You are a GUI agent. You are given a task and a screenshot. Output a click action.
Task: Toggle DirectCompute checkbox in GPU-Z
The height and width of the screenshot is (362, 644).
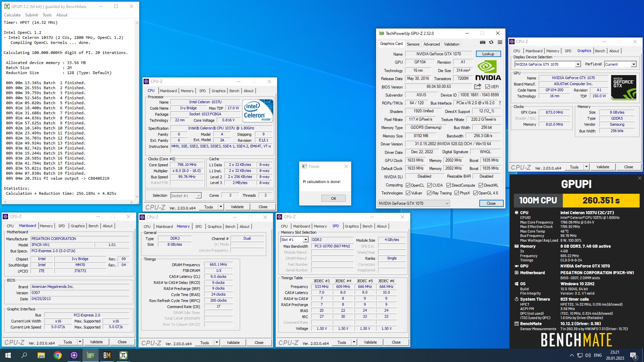click(448, 185)
